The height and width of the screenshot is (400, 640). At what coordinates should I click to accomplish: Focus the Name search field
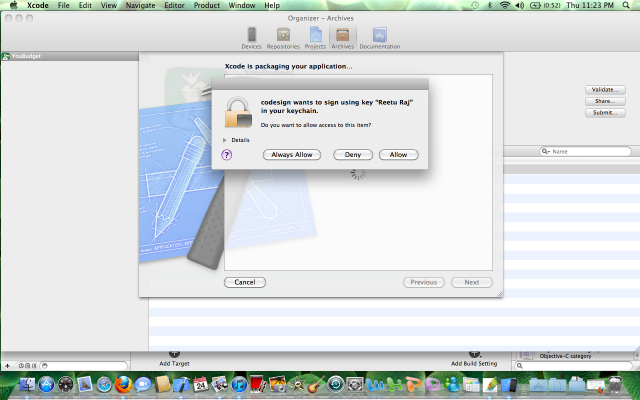[x=585, y=151]
